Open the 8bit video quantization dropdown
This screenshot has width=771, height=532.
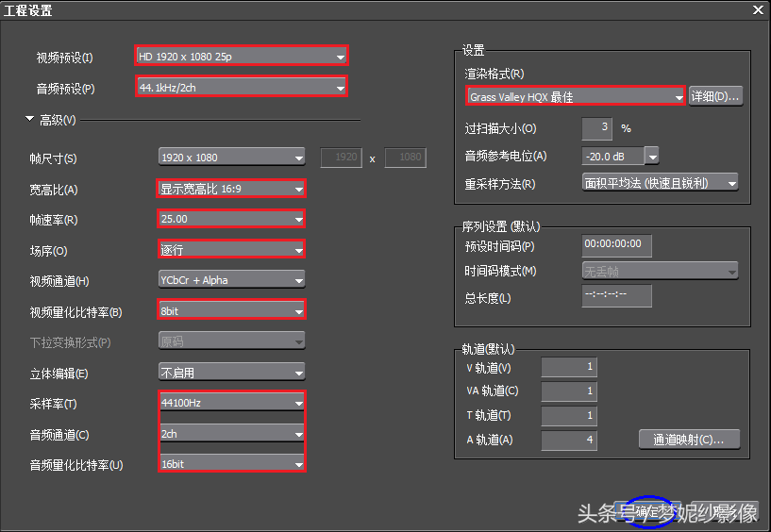[x=231, y=311]
